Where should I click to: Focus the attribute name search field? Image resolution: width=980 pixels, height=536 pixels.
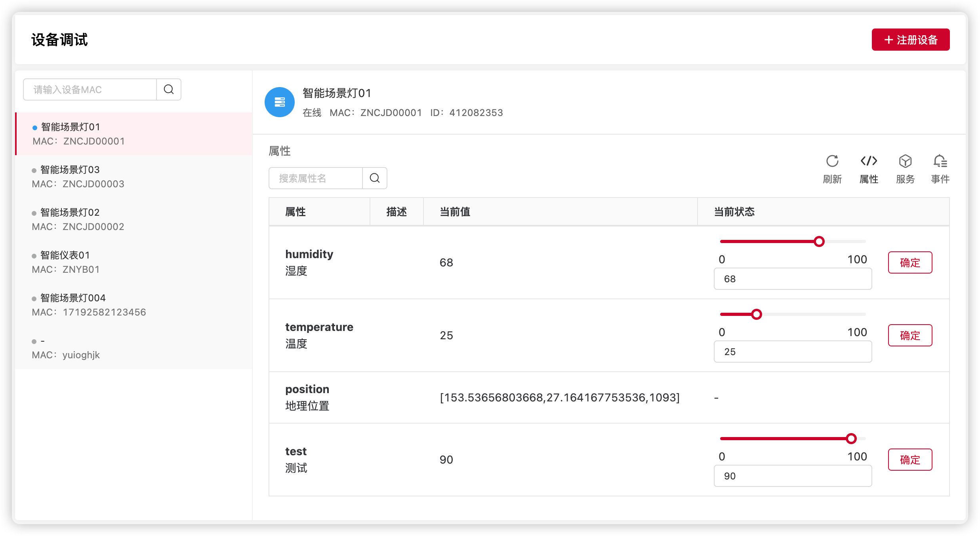pyautogui.click(x=315, y=178)
